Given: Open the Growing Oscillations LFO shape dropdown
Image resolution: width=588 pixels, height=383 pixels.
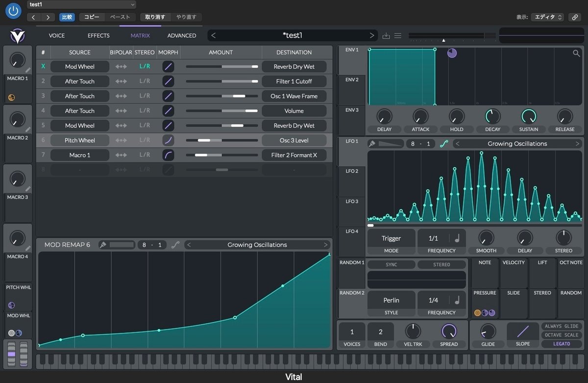Looking at the screenshot, I should (x=517, y=143).
